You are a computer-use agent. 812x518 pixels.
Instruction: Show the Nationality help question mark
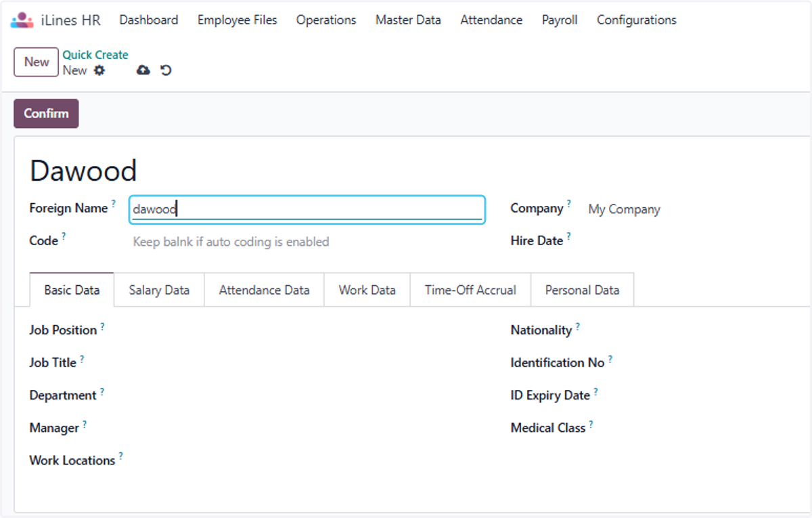(577, 326)
